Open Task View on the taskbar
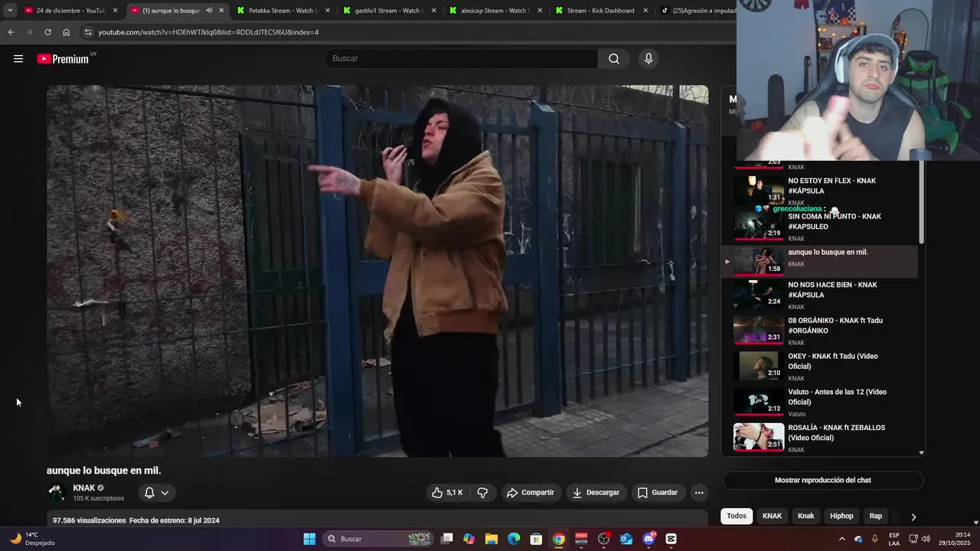The width and height of the screenshot is (980, 551). (447, 539)
